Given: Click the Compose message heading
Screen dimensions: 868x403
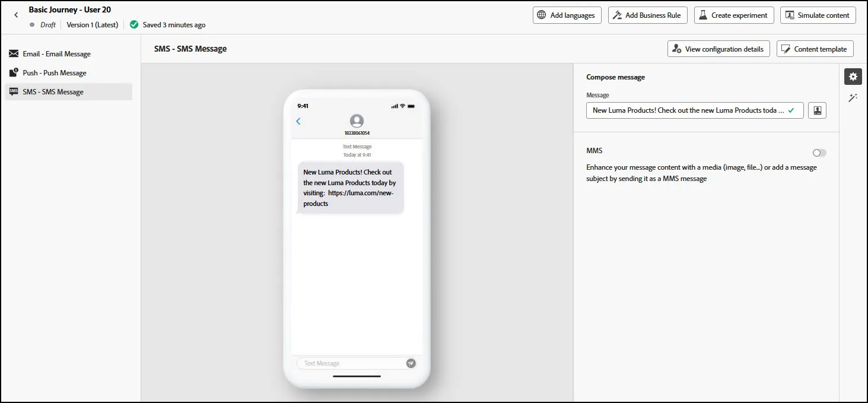Looking at the screenshot, I should pos(615,77).
